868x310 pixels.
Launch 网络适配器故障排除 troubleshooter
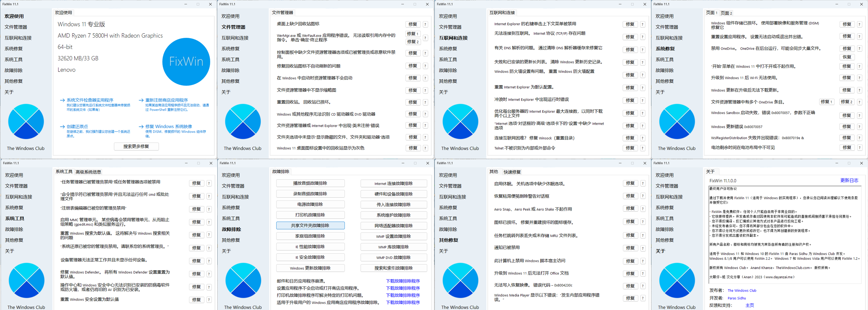394,226
